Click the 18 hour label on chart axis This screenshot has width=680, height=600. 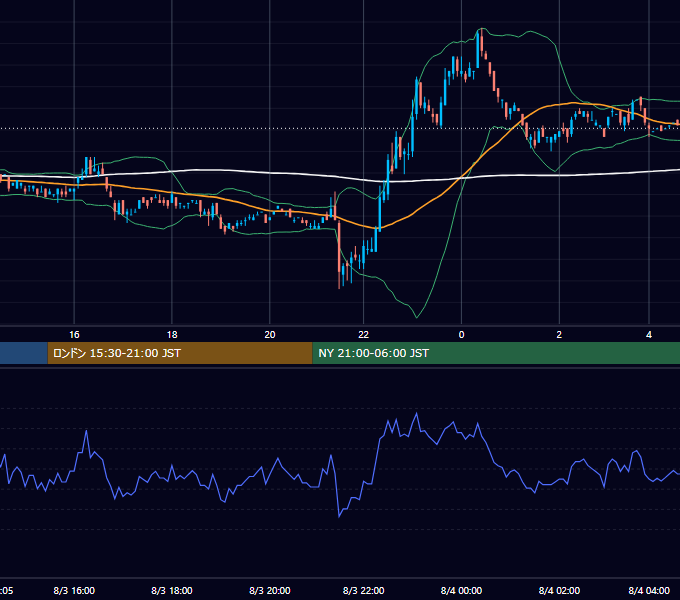pos(172,334)
